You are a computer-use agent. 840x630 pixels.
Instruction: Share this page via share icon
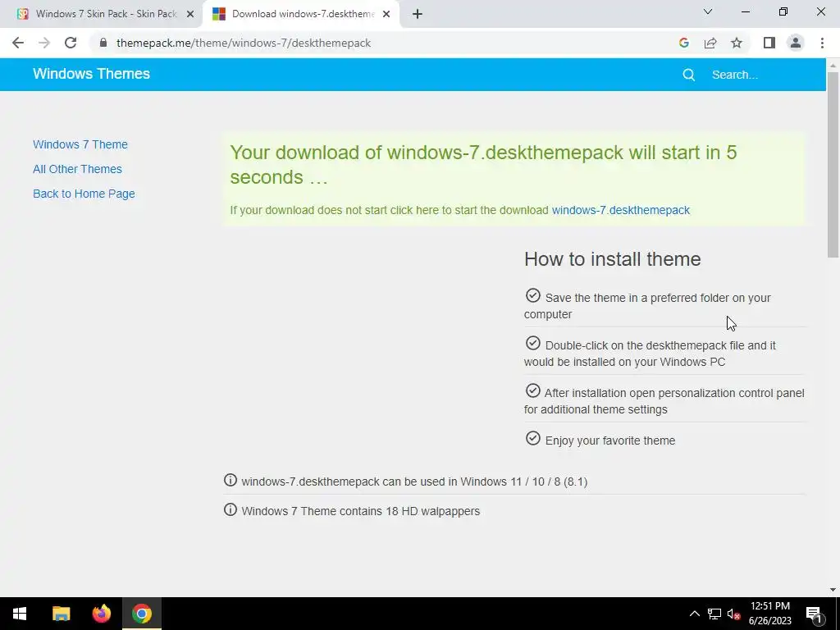pyautogui.click(x=710, y=43)
